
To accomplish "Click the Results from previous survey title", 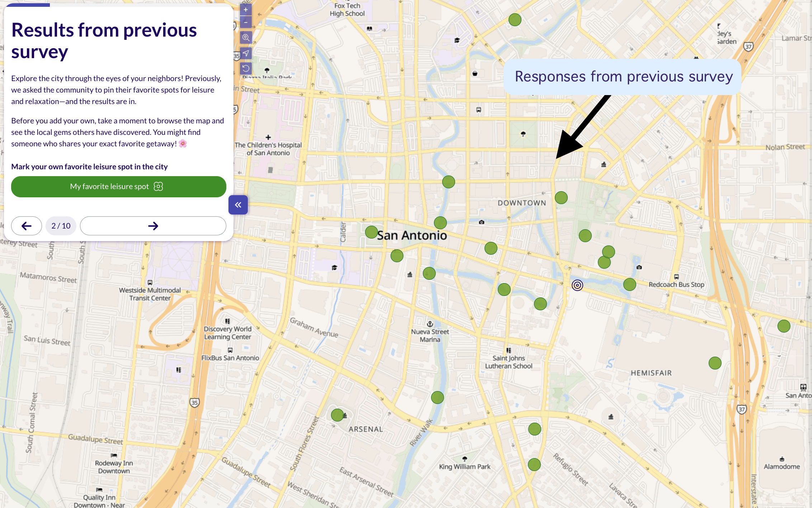I will (104, 41).
